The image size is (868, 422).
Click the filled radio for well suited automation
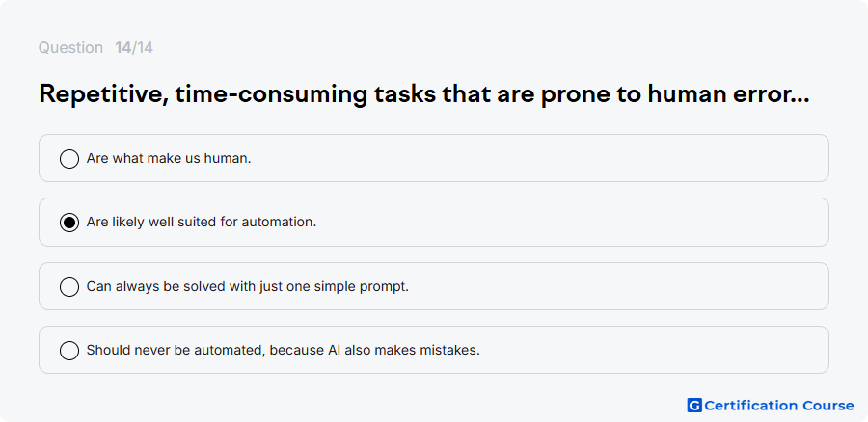pos(69,223)
